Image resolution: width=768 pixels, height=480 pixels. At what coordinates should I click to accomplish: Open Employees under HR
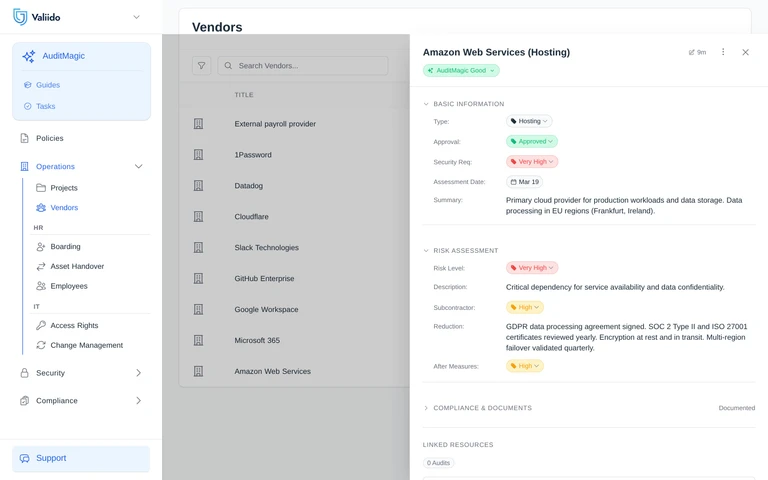tap(69, 286)
